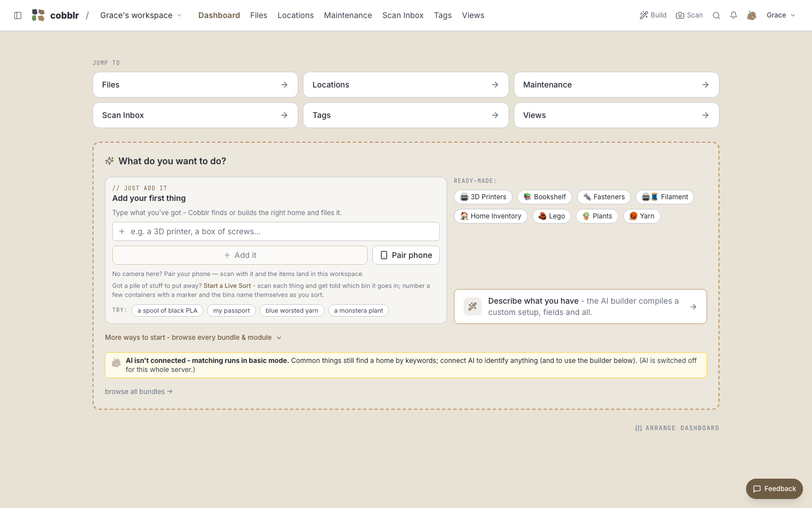Open the Files tab in navigation
Screen dimensions: 812x508
point(259,15)
